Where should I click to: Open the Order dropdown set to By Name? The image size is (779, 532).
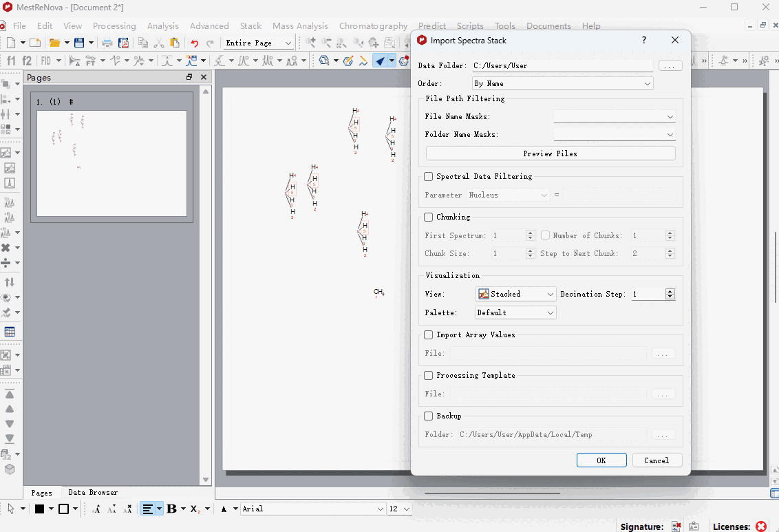(562, 83)
